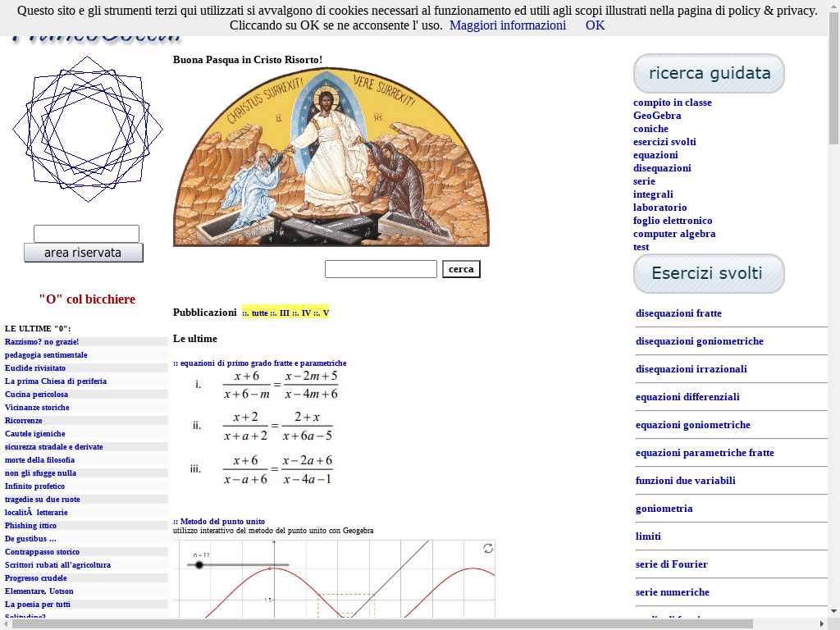Viewport: 840px width, 630px height.
Task: Focus the password field above area riservata
Action: click(x=86, y=234)
